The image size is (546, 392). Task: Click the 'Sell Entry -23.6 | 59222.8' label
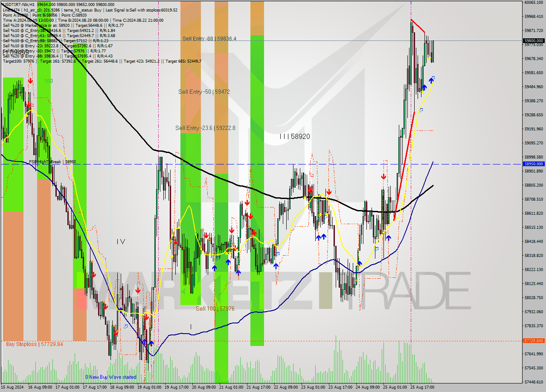pyautogui.click(x=205, y=128)
